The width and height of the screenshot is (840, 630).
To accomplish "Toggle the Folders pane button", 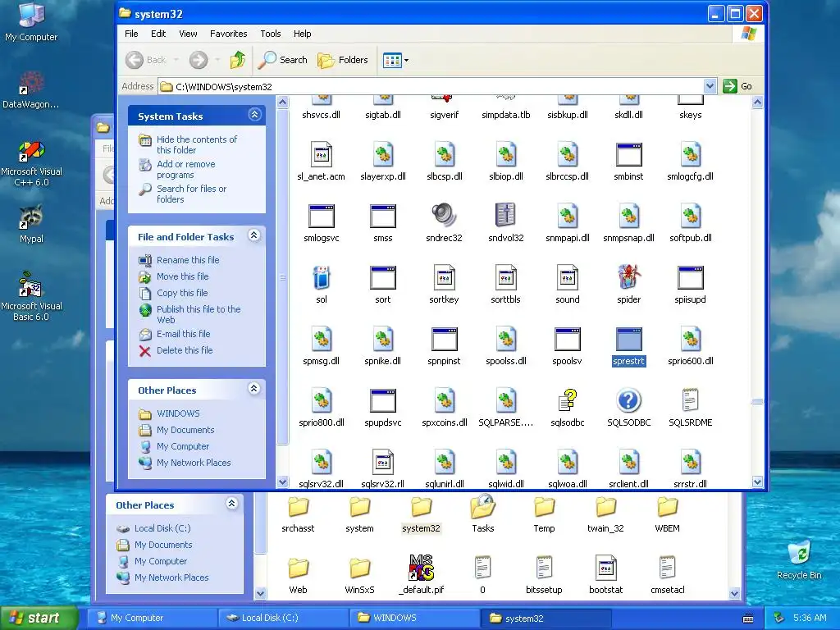I will pos(343,60).
